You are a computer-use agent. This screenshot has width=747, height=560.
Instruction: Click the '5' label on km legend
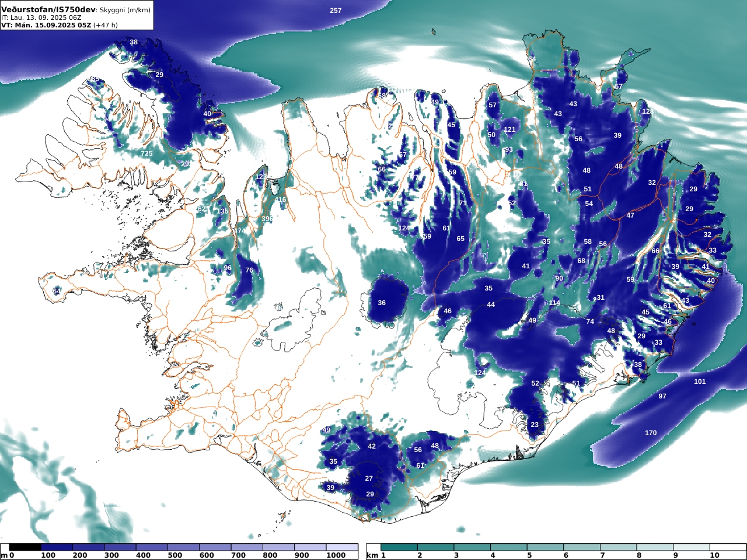529,555
